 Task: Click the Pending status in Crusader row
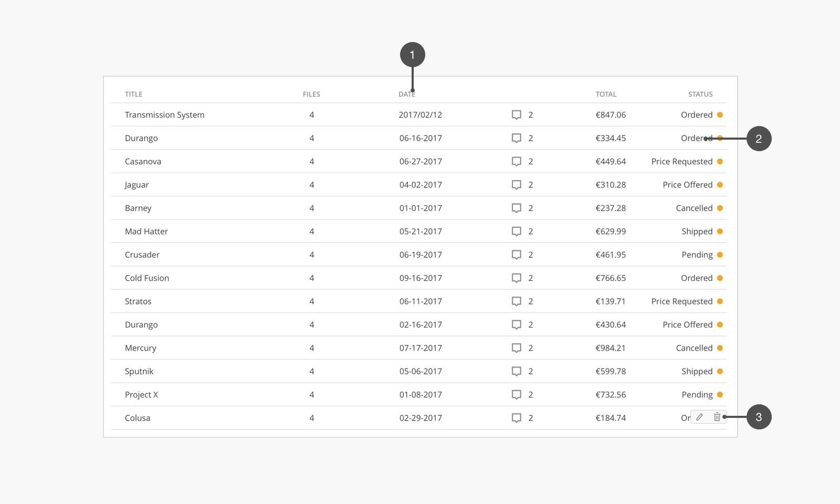(697, 255)
